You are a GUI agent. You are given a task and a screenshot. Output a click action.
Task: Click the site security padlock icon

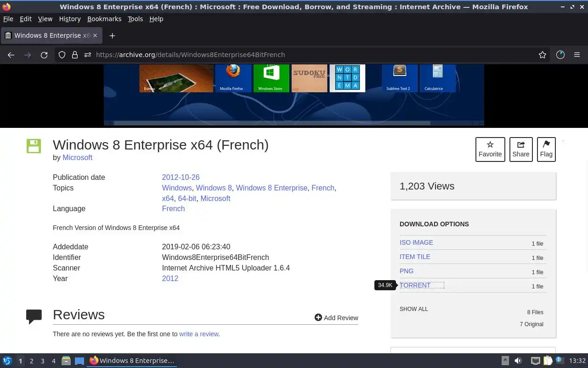[x=75, y=55]
